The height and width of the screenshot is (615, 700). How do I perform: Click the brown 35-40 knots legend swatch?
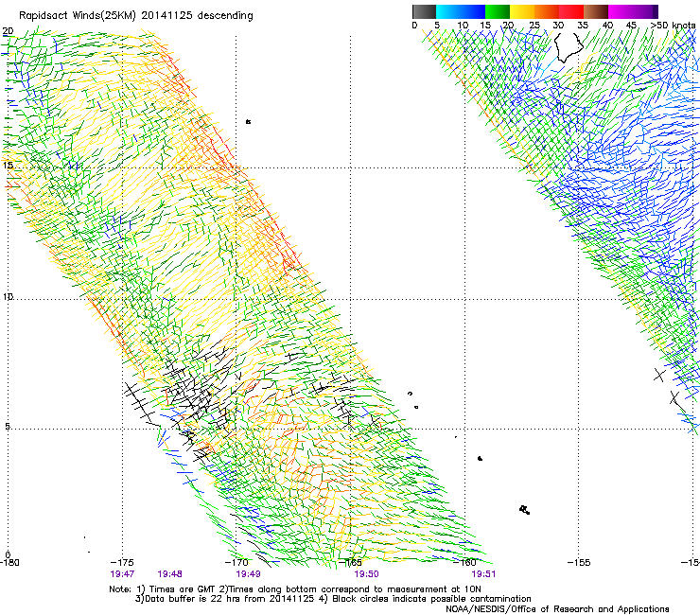pos(596,11)
